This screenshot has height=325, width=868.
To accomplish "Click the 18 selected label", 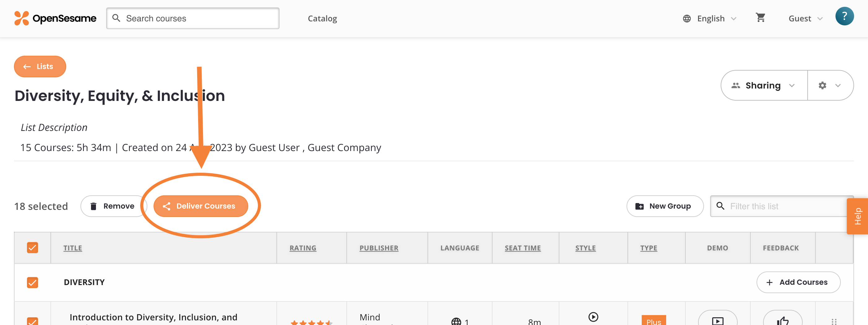I will point(41,206).
